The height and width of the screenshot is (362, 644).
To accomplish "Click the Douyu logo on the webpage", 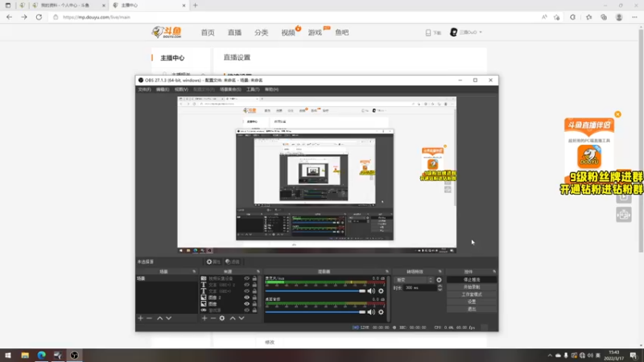I will click(167, 32).
